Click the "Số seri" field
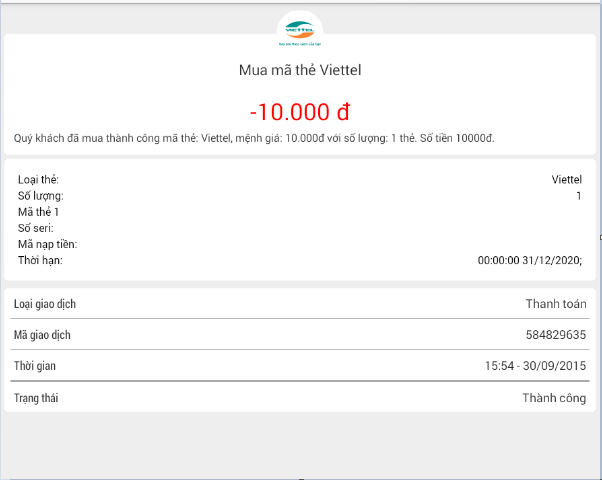 tap(35, 228)
